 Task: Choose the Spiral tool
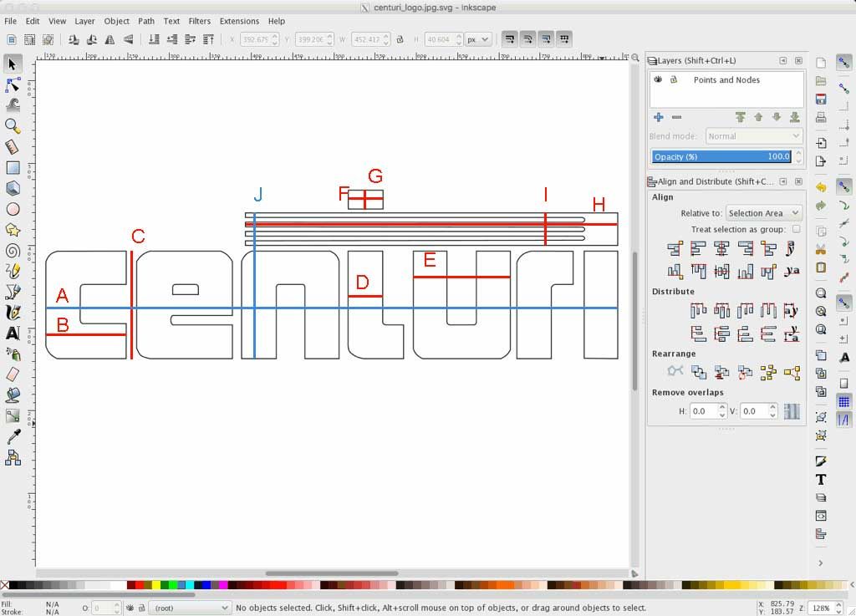point(13,250)
